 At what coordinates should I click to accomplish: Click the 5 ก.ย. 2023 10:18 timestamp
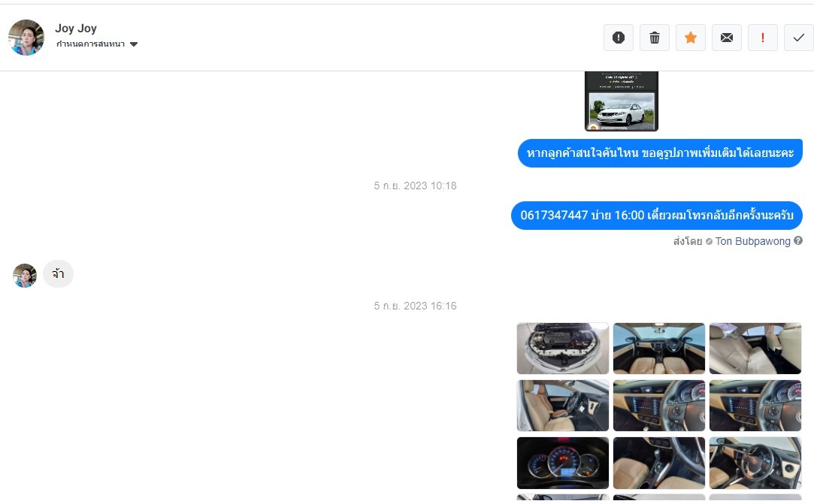[x=416, y=186]
